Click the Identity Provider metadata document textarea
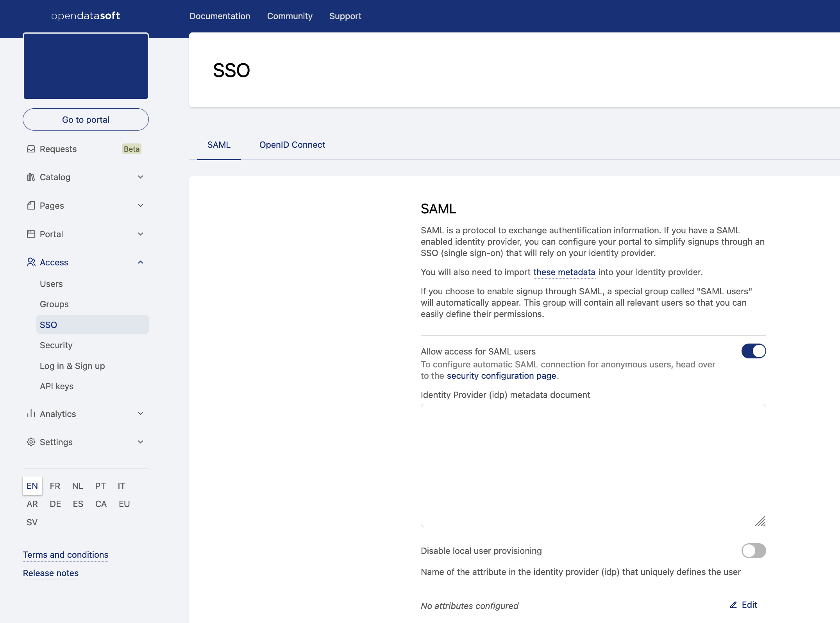 coord(593,465)
